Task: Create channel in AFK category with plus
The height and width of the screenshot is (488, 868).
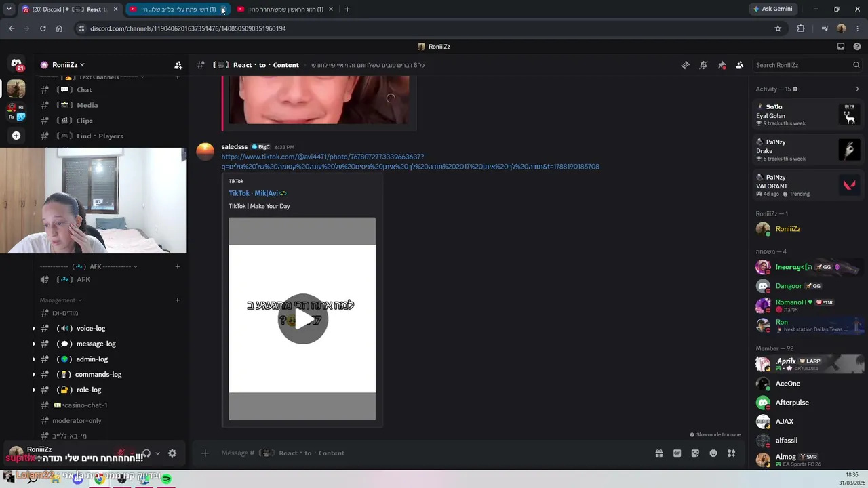Action: click(x=178, y=266)
